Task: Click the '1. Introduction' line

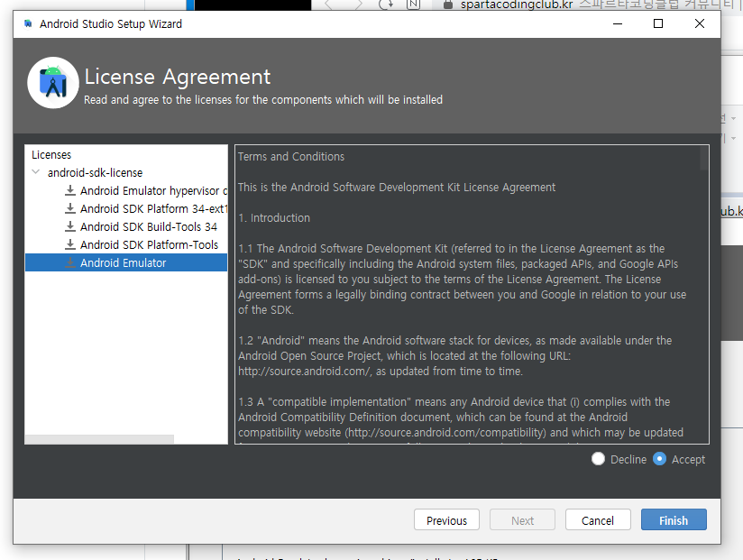Action: pos(274,218)
